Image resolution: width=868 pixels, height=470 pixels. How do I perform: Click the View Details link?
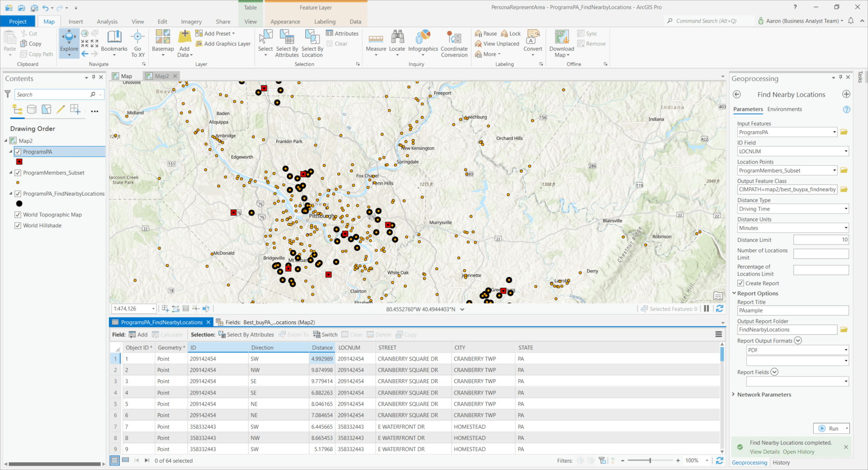coord(764,451)
